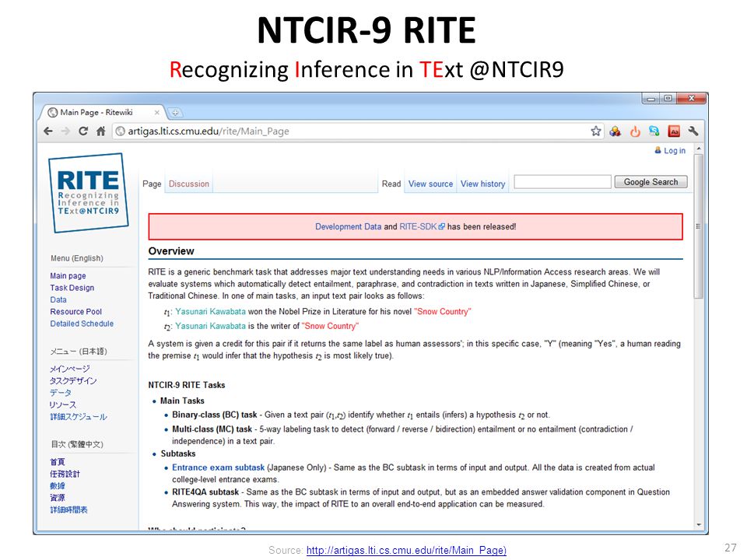The width and height of the screenshot is (747, 560).
Task: Open the View history tab
Action: tap(482, 184)
